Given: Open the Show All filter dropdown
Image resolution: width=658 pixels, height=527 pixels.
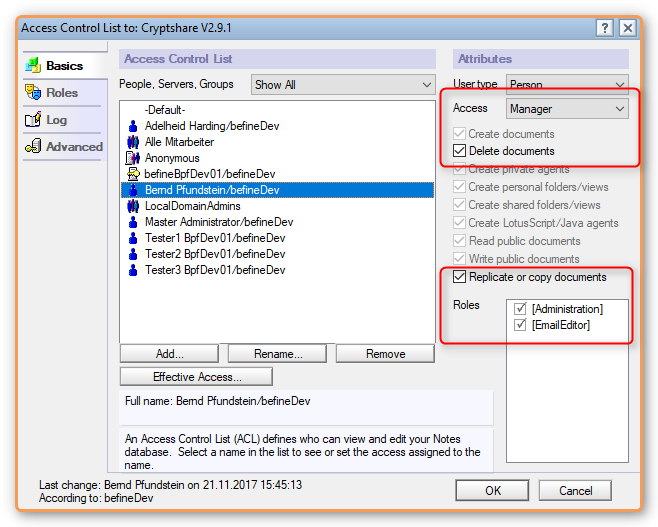Looking at the screenshot, I should pos(343,85).
